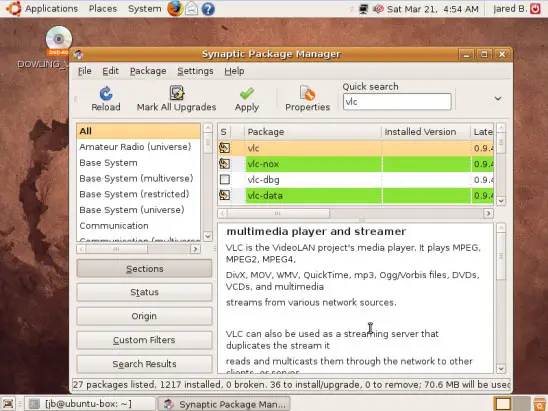Screen dimensions: 548x411
Task: Open the Edit menu
Action: coord(110,71)
